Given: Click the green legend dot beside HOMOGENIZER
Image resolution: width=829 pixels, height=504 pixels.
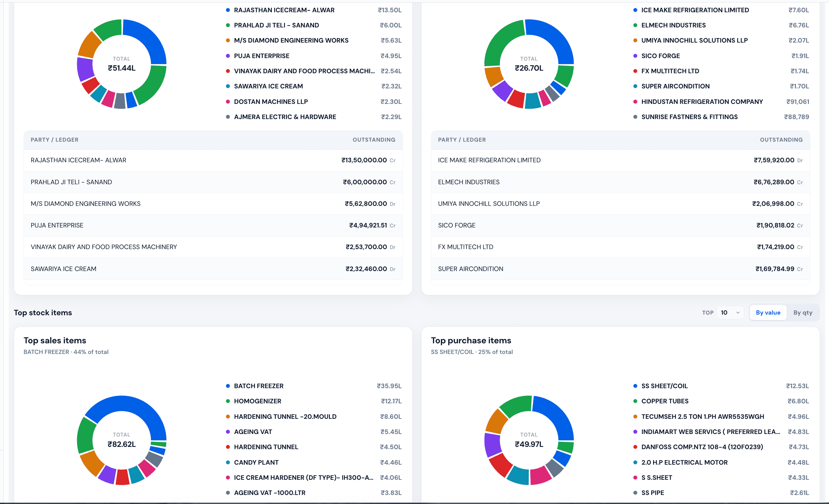Looking at the screenshot, I should coord(228,401).
